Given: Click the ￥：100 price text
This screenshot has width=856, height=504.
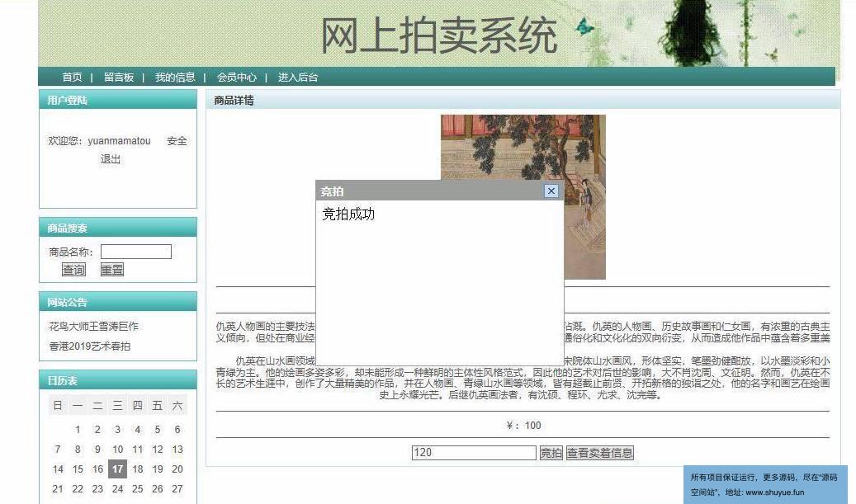Looking at the screenshot, I should (x=523, y=426).
